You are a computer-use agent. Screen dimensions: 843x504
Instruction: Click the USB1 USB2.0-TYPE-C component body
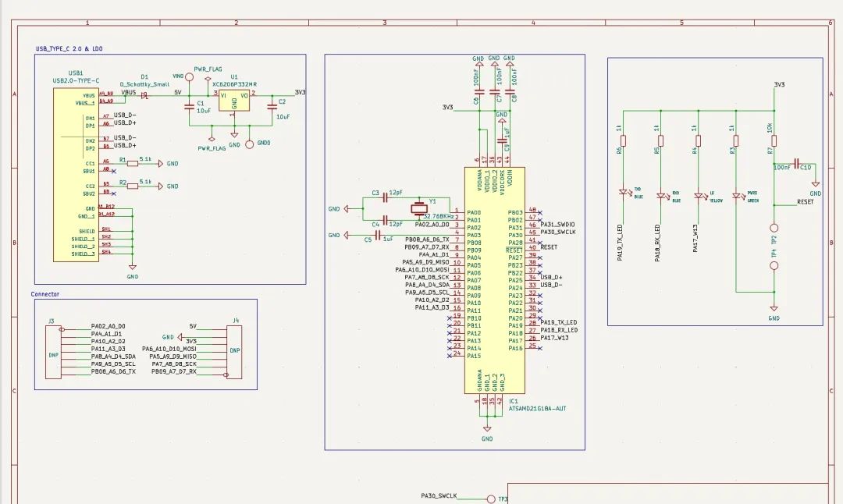(x=76, y=174)
